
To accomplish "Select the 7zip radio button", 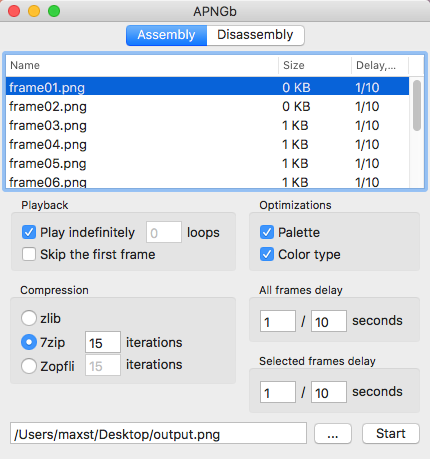I will point(29,342).
